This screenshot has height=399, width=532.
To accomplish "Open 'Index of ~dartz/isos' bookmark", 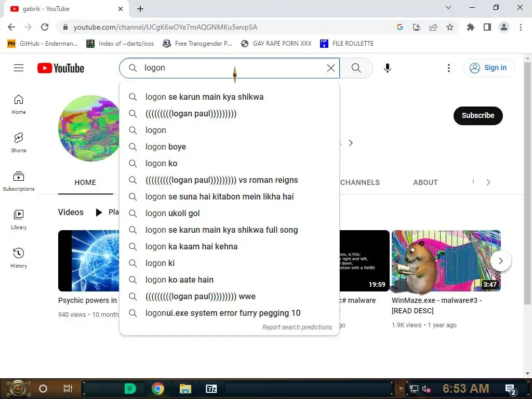I will [120, 44].
